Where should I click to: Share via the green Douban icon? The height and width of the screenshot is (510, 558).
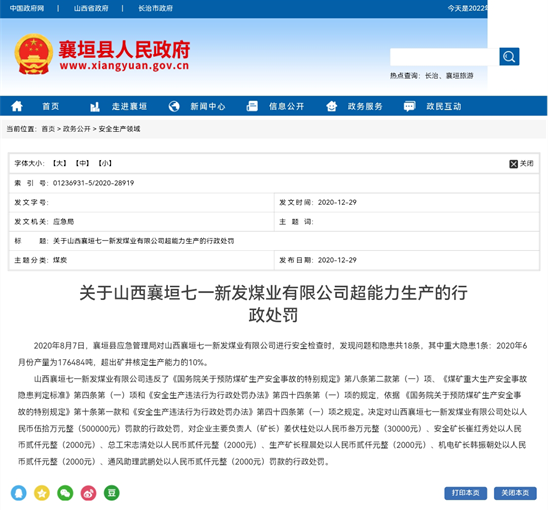pos(111,493)
